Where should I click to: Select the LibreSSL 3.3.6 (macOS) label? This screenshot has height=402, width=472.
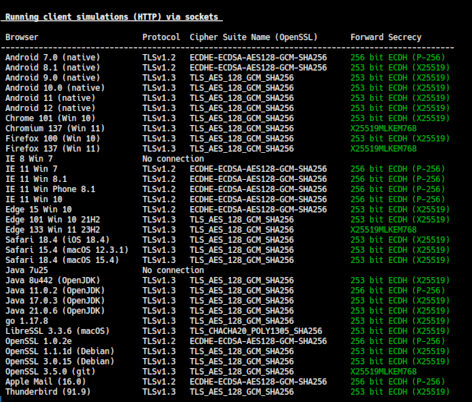pyautogui.click(x=57, y=331)
